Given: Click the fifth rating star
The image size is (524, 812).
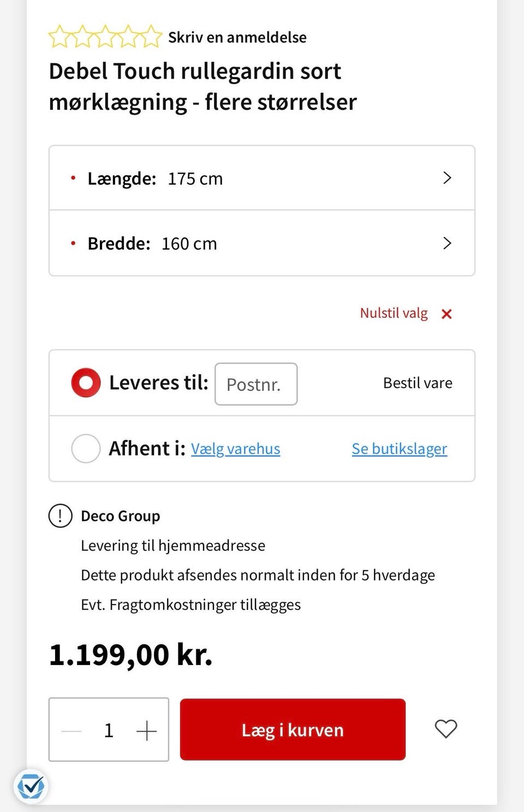Looking at the screenshot, I should click(151, 37).
